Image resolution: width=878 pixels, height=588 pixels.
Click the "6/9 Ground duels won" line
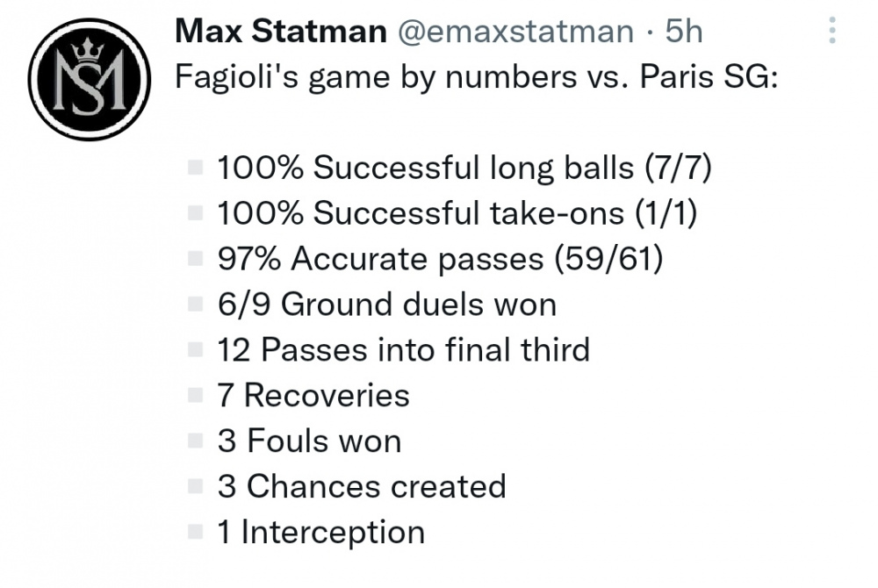(x=387, y=305)
